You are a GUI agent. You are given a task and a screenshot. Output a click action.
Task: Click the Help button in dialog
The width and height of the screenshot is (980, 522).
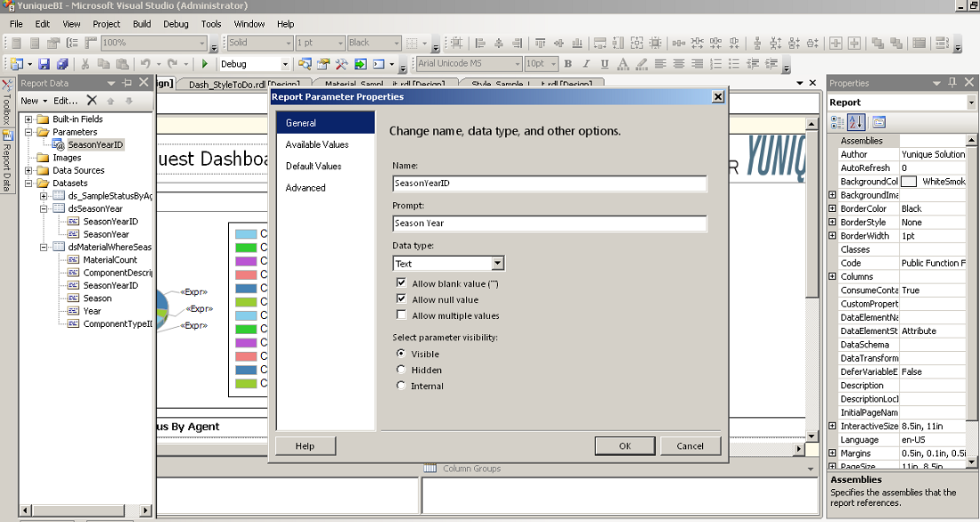(x=305, y=445)
